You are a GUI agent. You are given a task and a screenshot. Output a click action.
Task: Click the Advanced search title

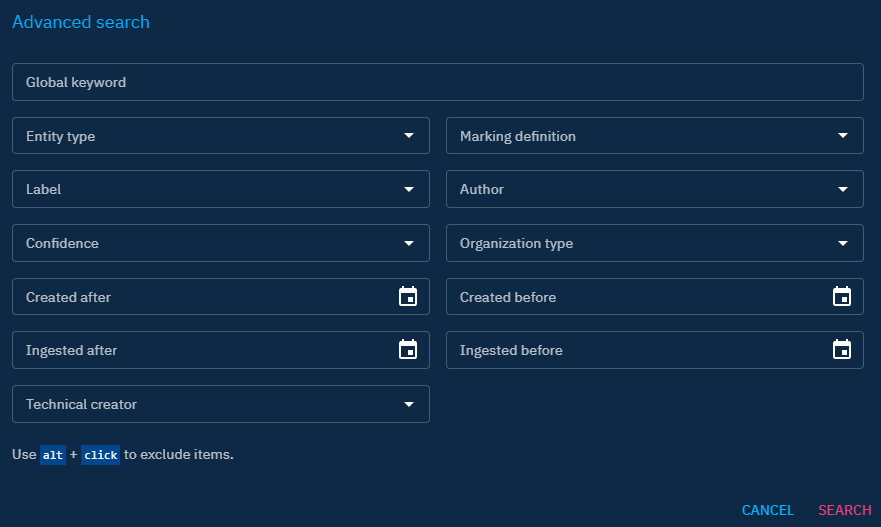(x=81, y=22)
